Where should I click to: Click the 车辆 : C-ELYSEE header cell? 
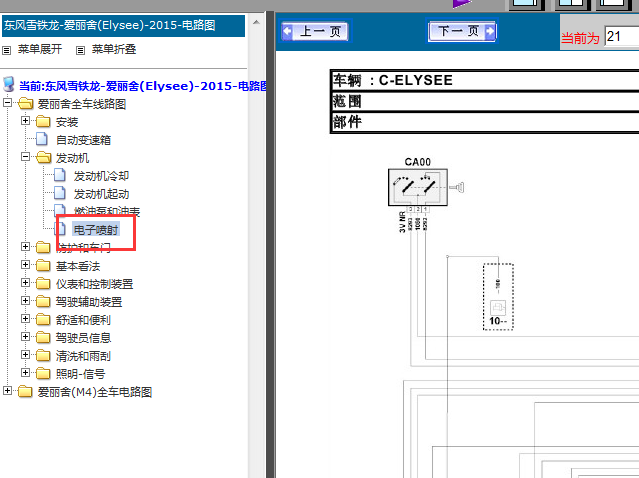tap(485, 80)
